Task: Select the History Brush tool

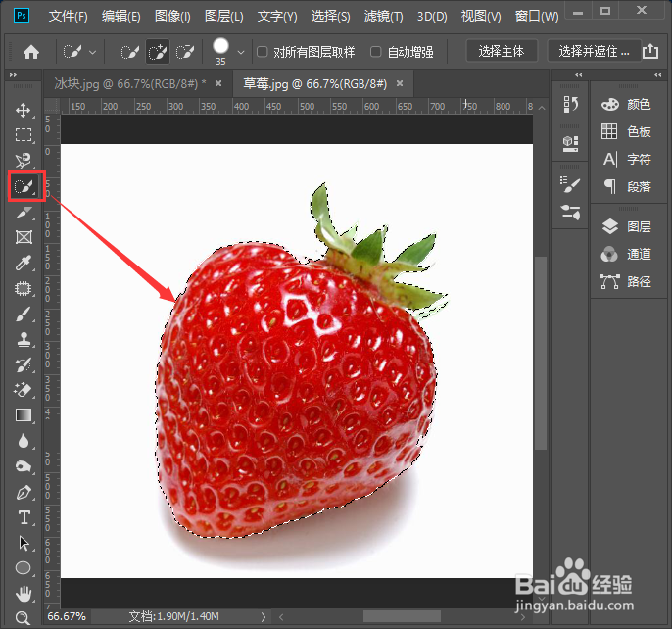Action: 24,364
